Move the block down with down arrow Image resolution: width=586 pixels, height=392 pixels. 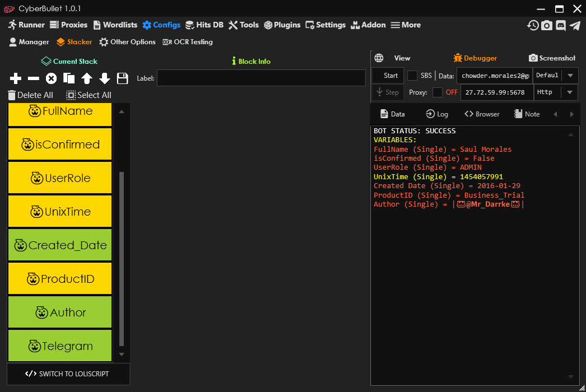(x=105, y=78)
